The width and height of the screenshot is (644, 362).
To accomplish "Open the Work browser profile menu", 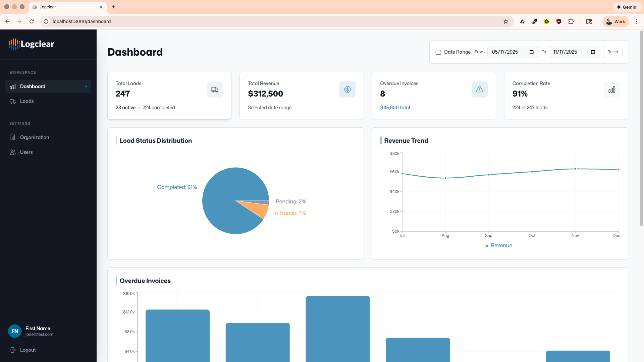I will coord(615,21).
